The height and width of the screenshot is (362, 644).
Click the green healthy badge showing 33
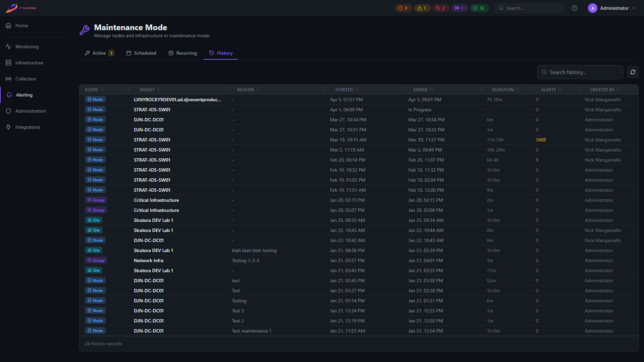(479, 8)
